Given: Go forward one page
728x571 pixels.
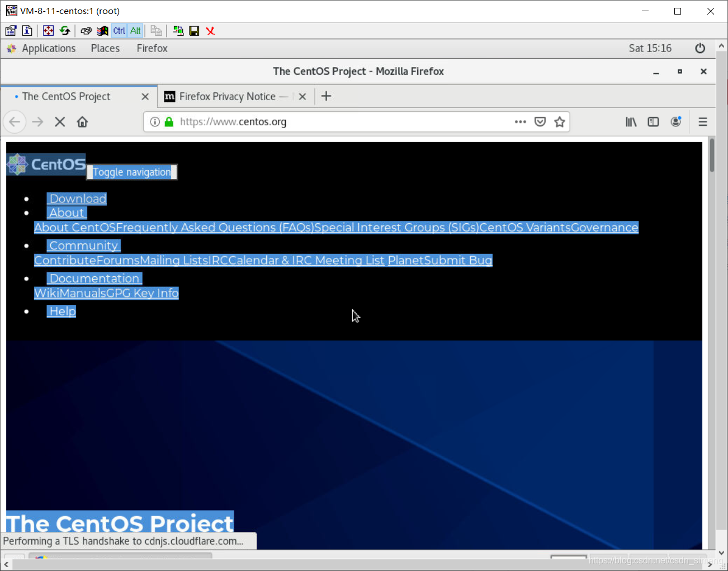Looking at the screenshot, I should pos(37,122).
